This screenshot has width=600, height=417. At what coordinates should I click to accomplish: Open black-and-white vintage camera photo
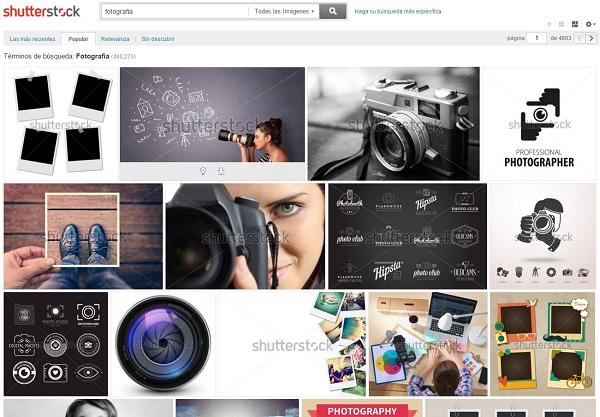393,124
